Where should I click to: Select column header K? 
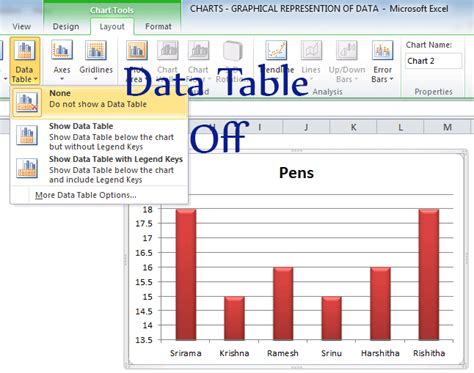pos(353,127)
